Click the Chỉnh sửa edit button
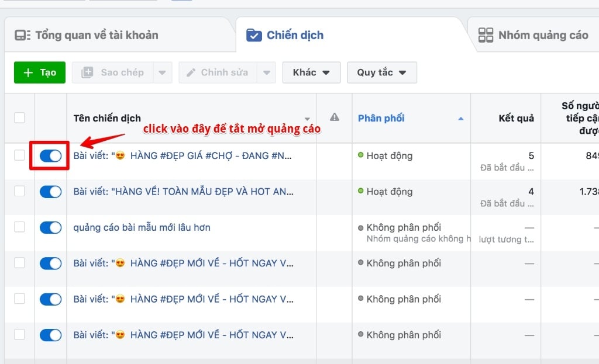599x364 pixels. pos(218,72)
